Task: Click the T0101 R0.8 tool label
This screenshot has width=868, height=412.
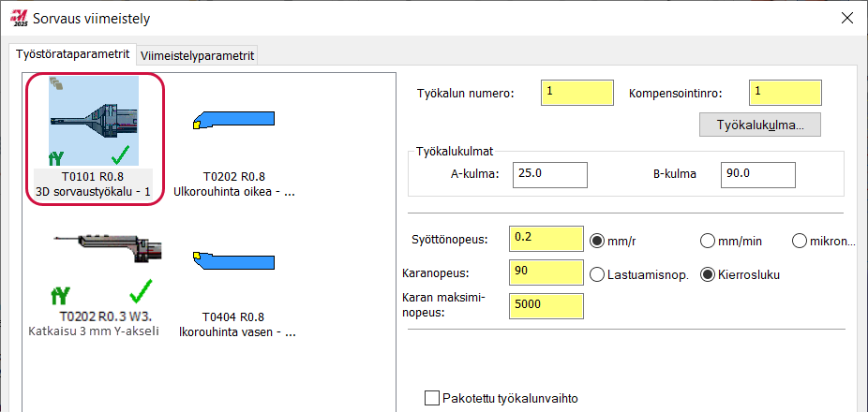Action: tap(93, 178)
